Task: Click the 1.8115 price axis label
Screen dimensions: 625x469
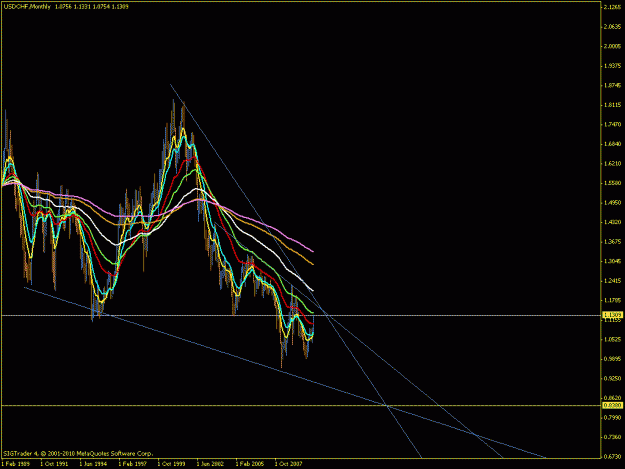Action: point(613,105)
